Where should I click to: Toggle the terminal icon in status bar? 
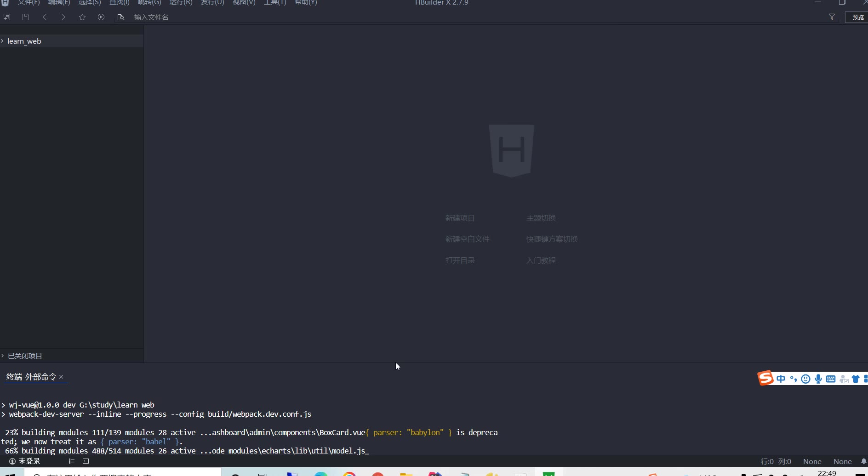pos(86,461)
